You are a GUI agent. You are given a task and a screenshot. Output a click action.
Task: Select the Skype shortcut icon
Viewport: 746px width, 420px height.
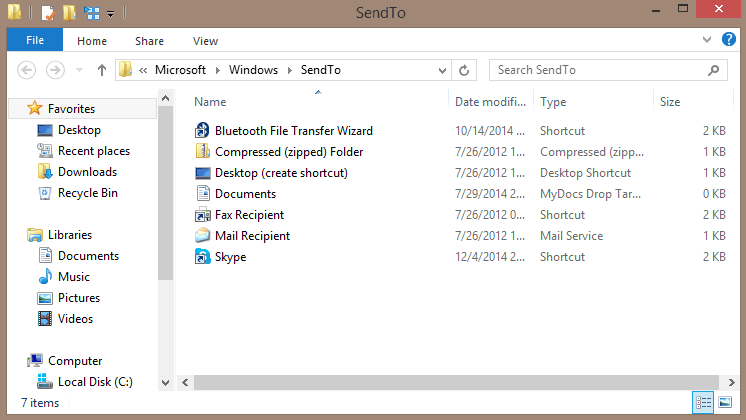[x=203, y=256]
